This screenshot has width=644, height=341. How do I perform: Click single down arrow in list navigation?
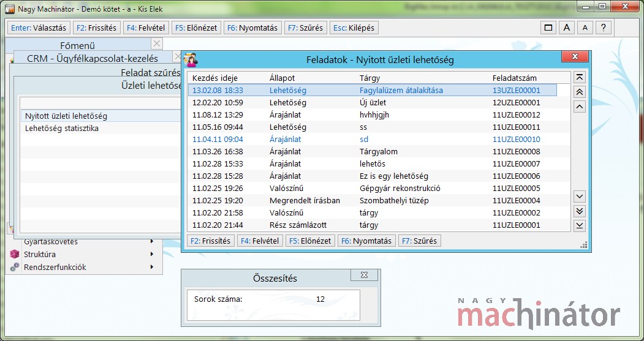pyautogui.click(x=579, y=196)
